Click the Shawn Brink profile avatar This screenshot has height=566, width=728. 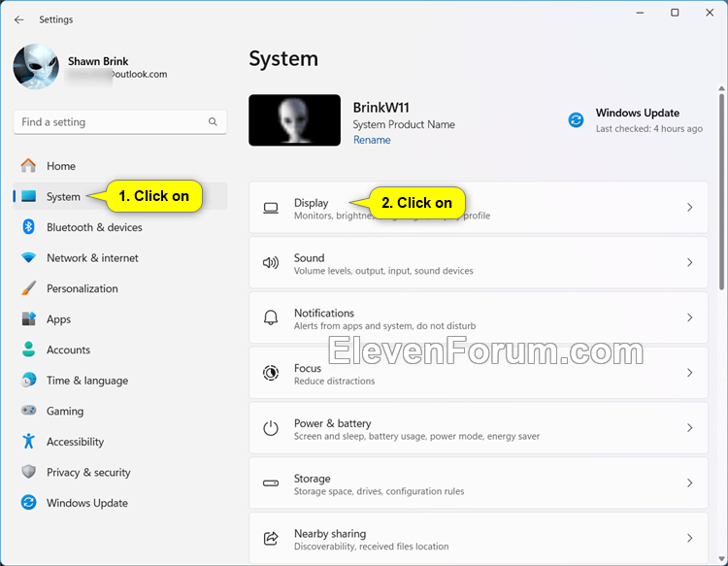(36, 66)
